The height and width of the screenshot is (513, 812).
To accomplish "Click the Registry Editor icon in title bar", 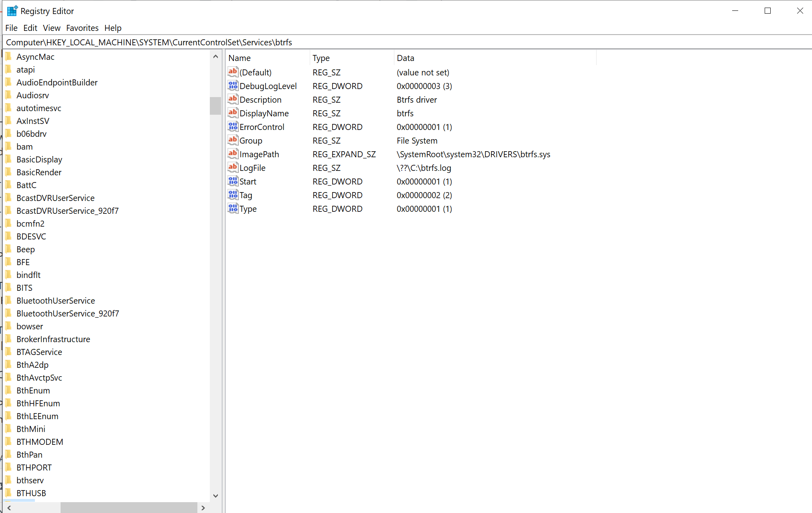I will pyautogui.click(x=12, y=10).
